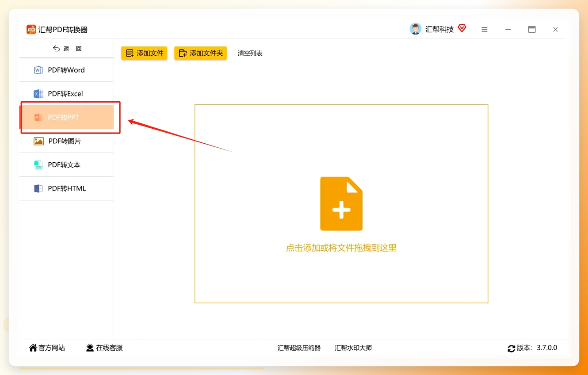Click the PowerPoint icon in sidebar

pyautogui.click(x=38, y=117)
